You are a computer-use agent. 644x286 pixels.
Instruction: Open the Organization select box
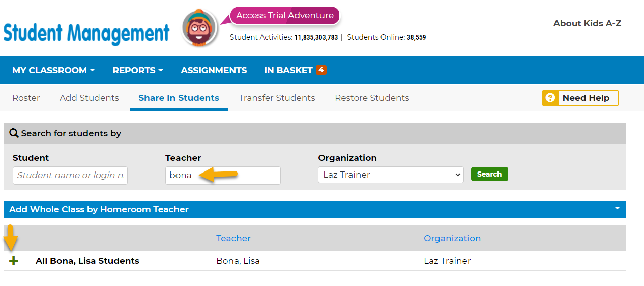(x=391, y=175)
